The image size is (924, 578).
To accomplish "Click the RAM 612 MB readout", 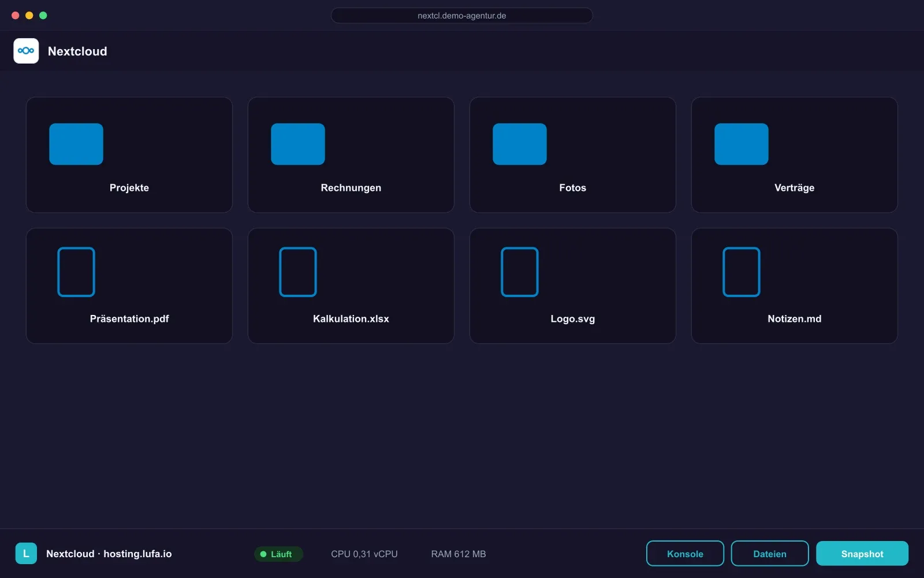I will [x=459, y=554].
